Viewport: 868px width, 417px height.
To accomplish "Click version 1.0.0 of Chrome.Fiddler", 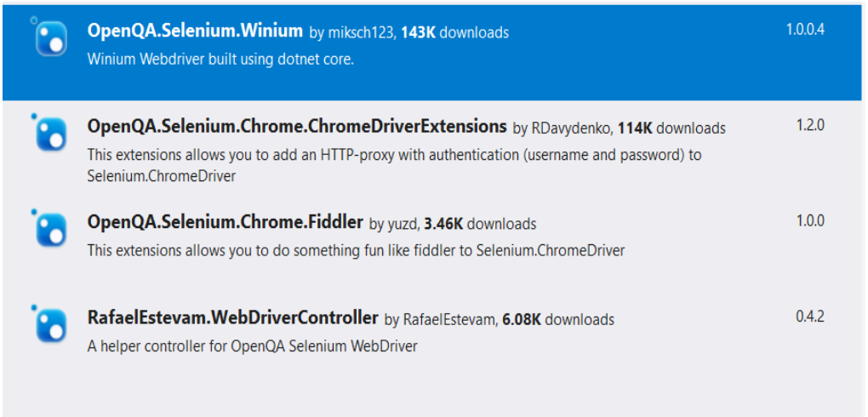I will [x=810, y=221].
